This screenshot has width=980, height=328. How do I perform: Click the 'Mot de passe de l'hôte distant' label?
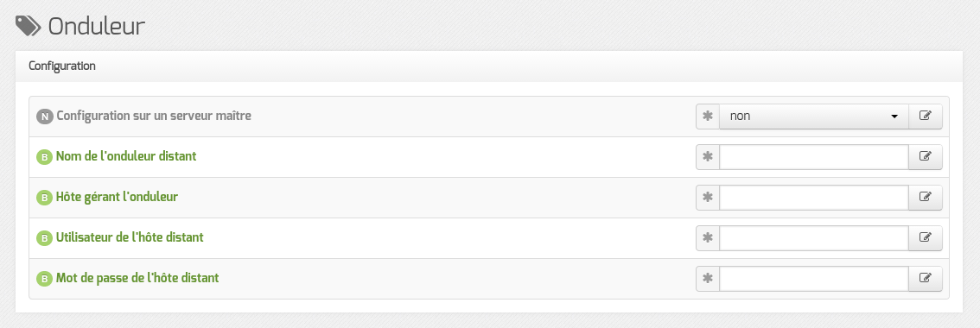pos(137,278)
